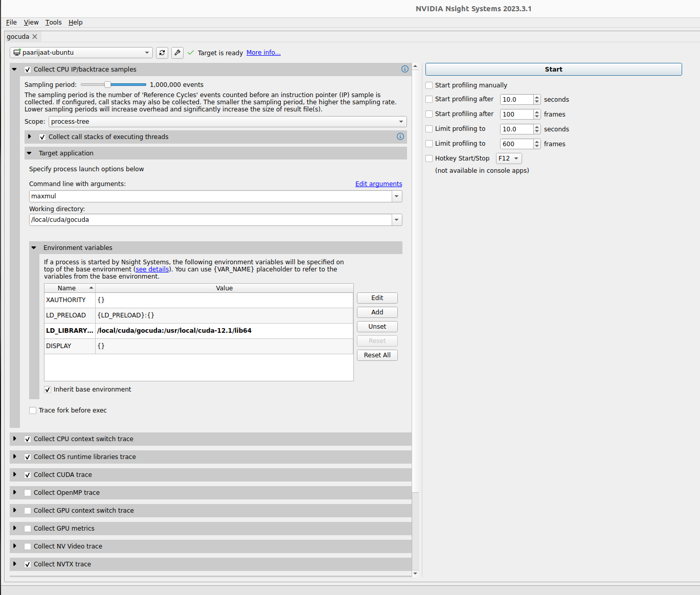Enable Trace fork before exec
This screenshot has width=700, height=595.
[x=33, y=410]
